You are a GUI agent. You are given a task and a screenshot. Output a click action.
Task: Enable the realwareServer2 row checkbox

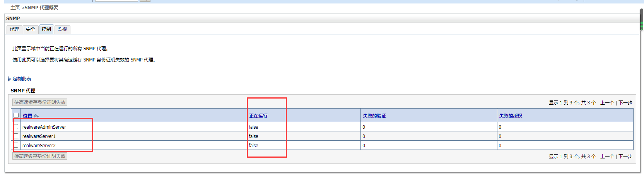tap(16, 145)
